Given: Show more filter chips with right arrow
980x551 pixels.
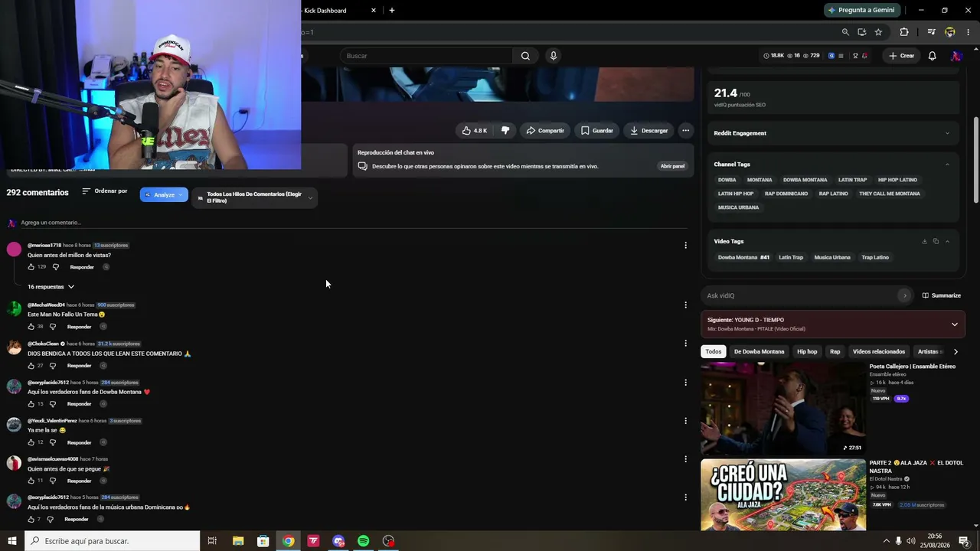Looking at the screenshot, I should pos(955,351).
